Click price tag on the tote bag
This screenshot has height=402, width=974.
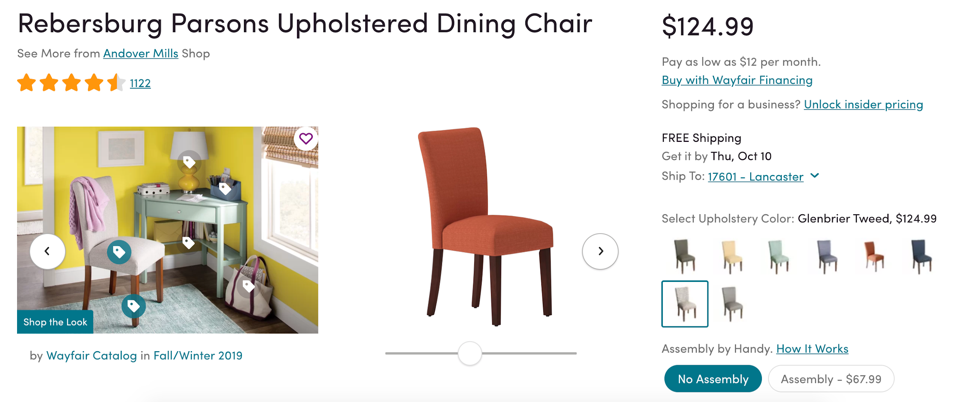tap(248, 286)
